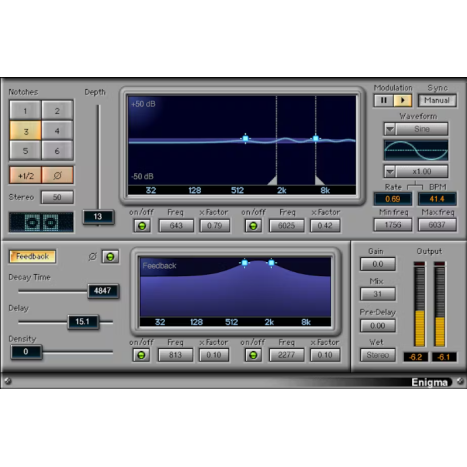Click the notch filter Freq field 6025

pos(286,226)
